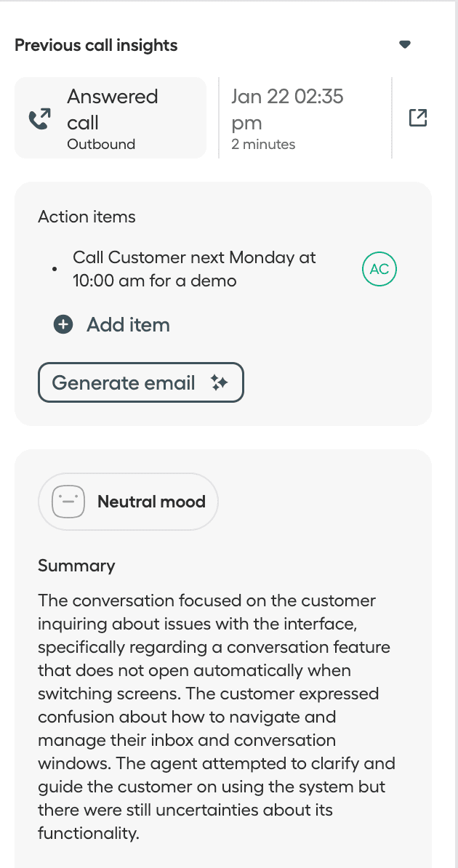Mark the Call Customer action item bullet complete

click(x=55, y=268)
